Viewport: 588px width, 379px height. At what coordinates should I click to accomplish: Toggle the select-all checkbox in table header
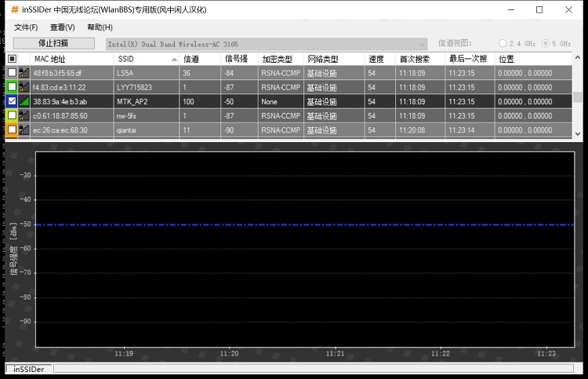point(12,59)
